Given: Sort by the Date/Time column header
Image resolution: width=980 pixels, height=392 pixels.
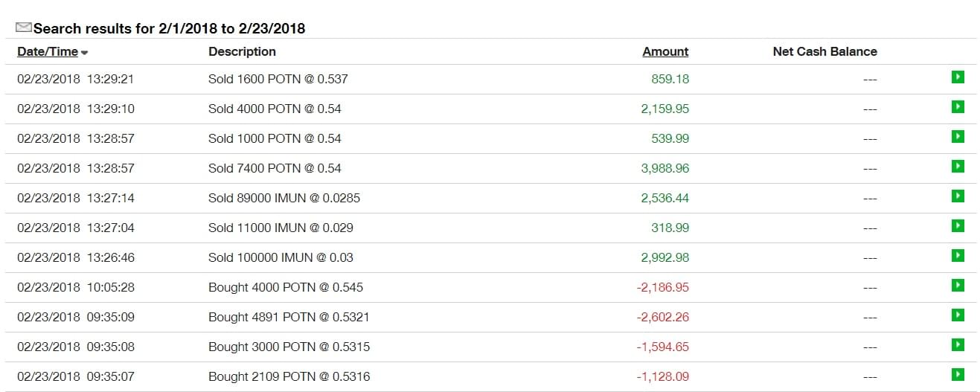Looking at the screenshot, I should coord(47,51).
